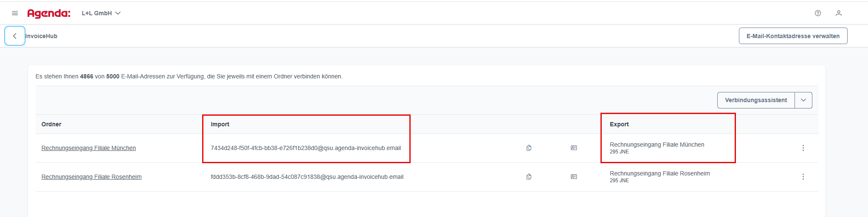
Task: Click the Agenda logo
Action: [x=49, y=14]
